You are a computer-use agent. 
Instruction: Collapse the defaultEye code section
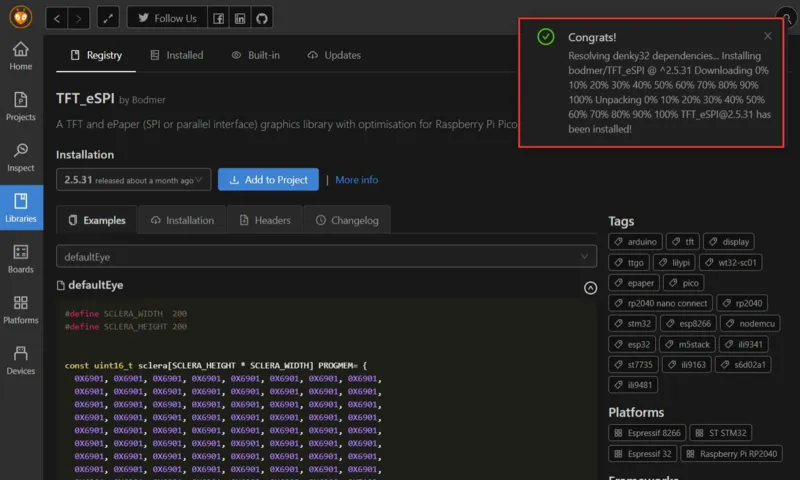[x=590, y=287]
